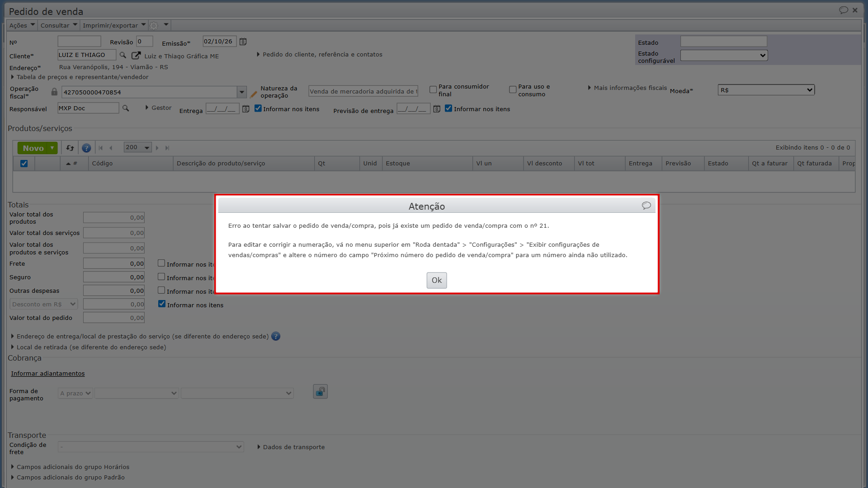
Task: Click the padlock icon beside Operação fiscal
Action: coord(54,92)
